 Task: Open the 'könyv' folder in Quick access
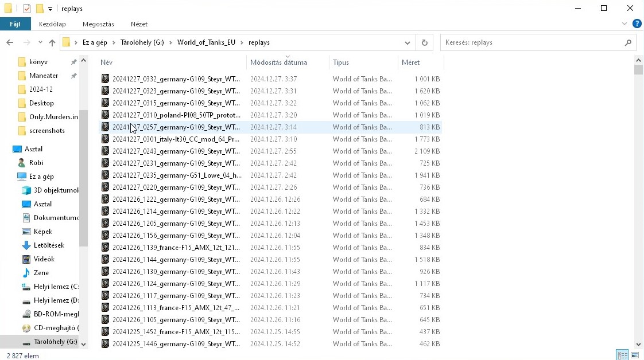pos(38,62)
